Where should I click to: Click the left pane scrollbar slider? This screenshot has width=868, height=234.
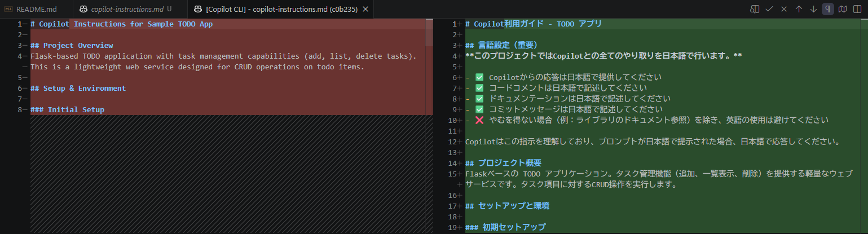[429, 33]
